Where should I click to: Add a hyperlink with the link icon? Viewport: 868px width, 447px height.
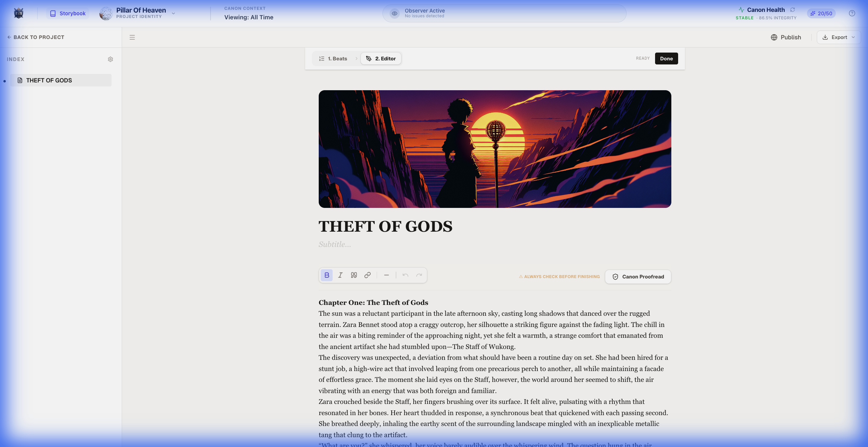tap(367, 275)
